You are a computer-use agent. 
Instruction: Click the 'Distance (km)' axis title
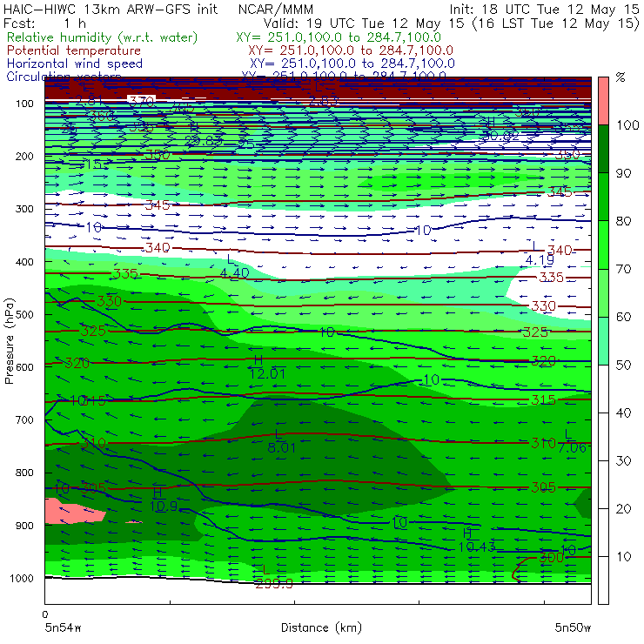[322, 627]
